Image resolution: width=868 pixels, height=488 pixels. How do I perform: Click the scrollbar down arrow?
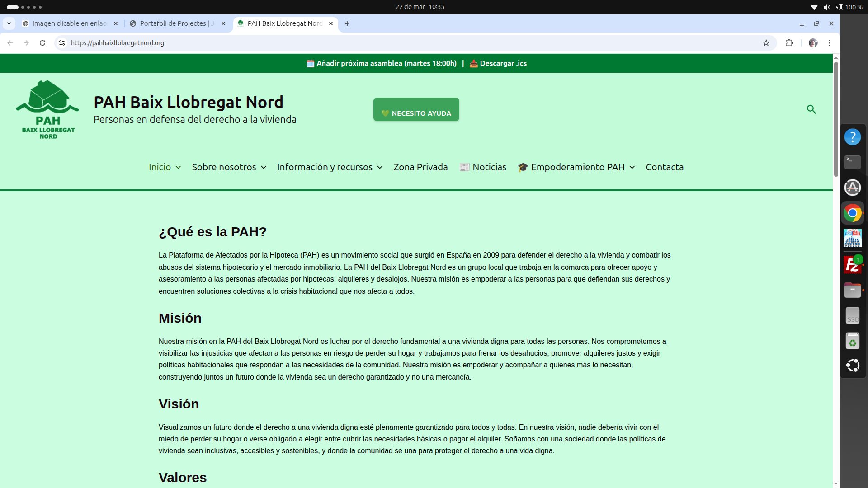836,484
